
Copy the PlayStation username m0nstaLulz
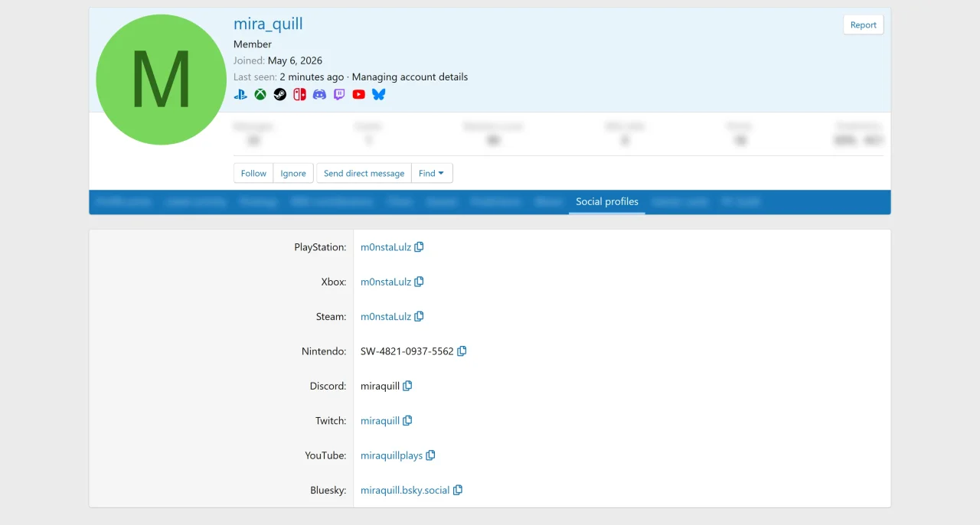419,247
